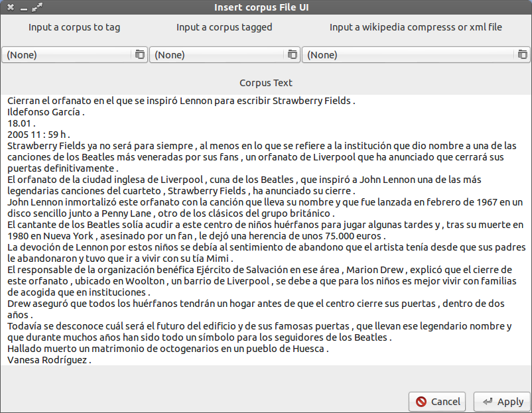The image size is (532, 413).
Task: Click the folder icon in the tagged corpus chooser
Action: click(293, 54)
